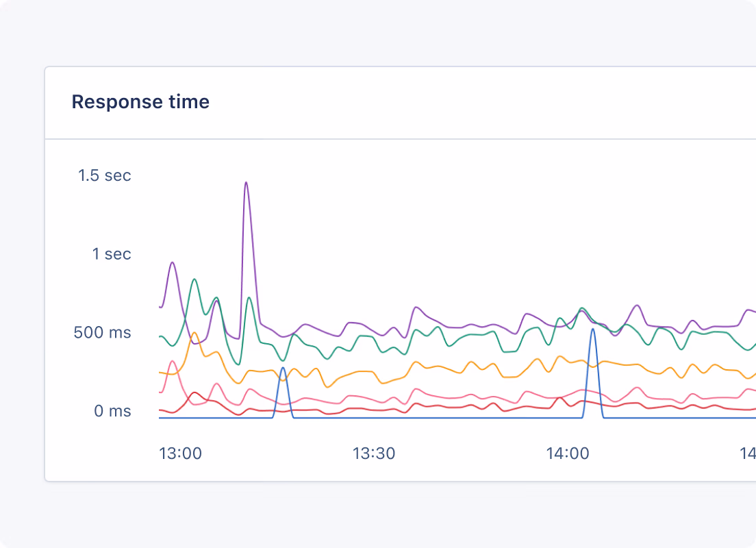
Task: Click the 1 sec y-axis label
Action: tap(112, 254)
